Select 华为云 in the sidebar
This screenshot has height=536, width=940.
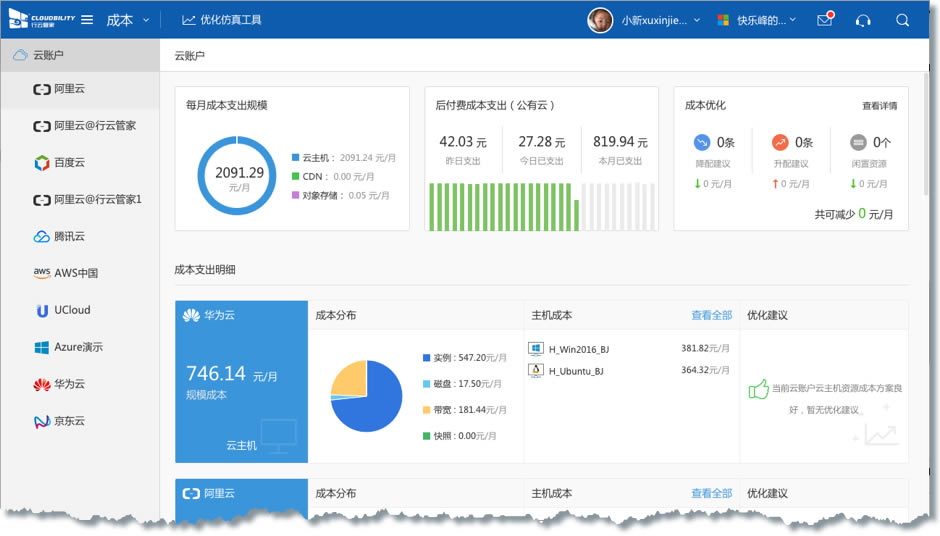pos(80,384)
